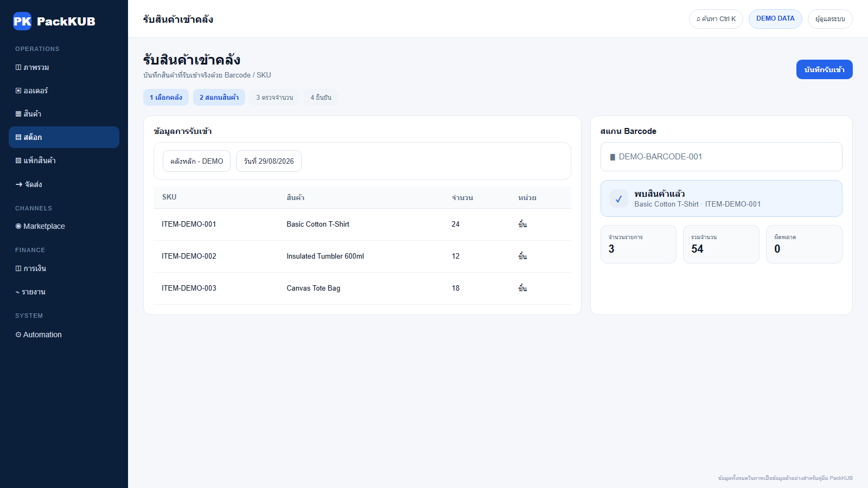Viewport: 868px width, 488px height.
Task: Click the checkmark icon in พบสินค้าแล้ว box
Action: tap(619, 198)
